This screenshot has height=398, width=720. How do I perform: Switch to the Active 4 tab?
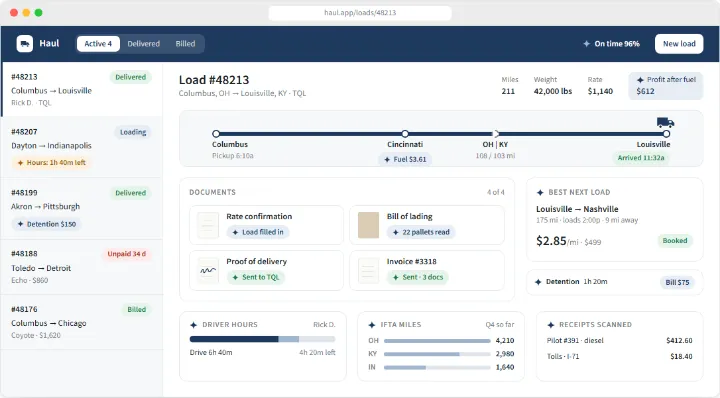coord(98,44)
